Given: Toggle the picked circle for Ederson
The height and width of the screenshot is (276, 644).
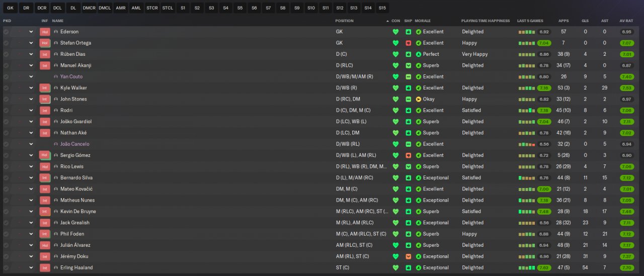Looking at the screenshot, I should pyautogui.click(x=6, y=32).
